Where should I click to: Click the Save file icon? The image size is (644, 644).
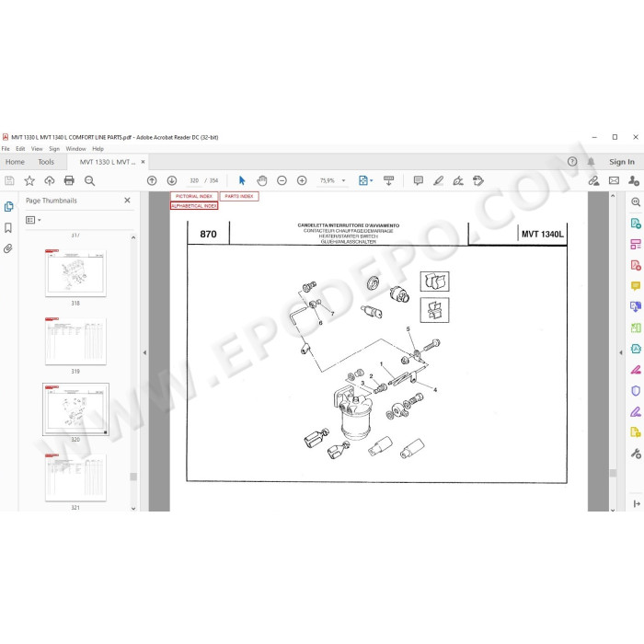[x=9, y=180]
